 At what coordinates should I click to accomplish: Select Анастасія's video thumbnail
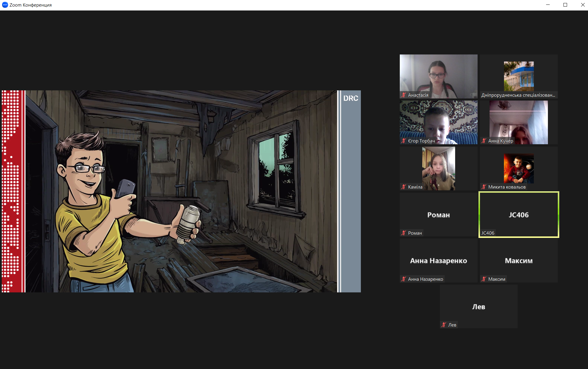coord(438,75)
